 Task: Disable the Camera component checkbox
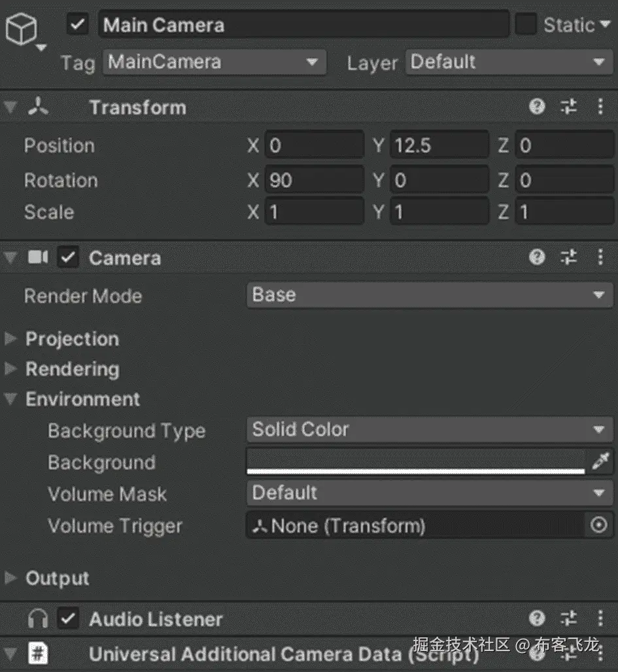pyautogui.click(x=68, y=258)
